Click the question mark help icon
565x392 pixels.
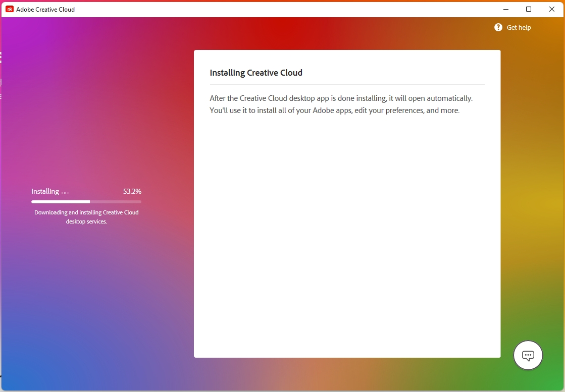498,27
